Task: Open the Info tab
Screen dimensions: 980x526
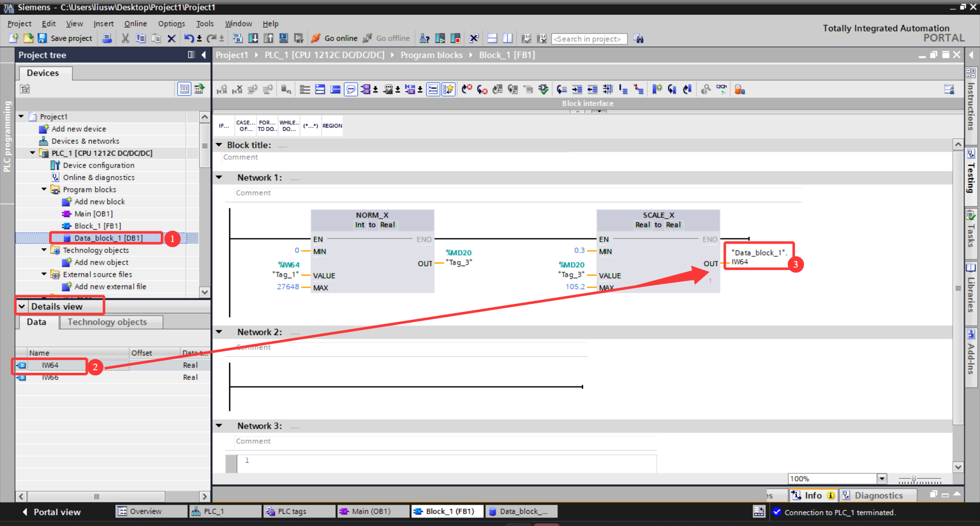Action: [813, 495]
